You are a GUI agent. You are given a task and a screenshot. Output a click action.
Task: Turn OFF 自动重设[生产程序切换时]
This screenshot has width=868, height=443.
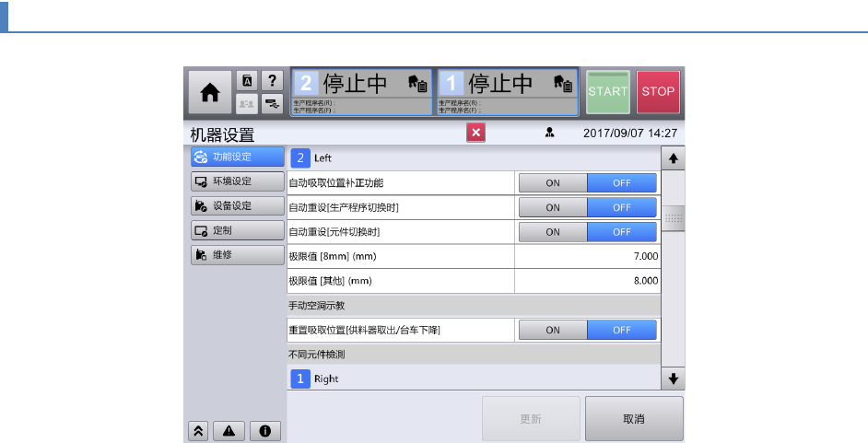click(x=622, y=207)
